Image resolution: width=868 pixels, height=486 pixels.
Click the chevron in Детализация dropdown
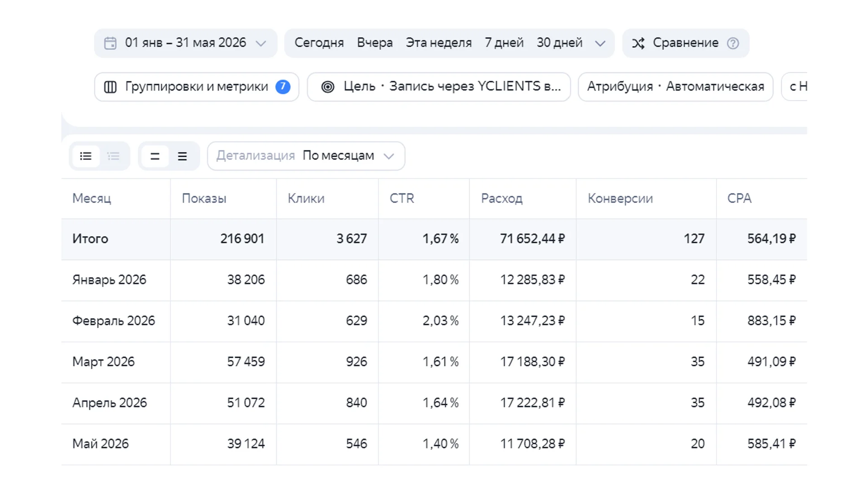389,156
